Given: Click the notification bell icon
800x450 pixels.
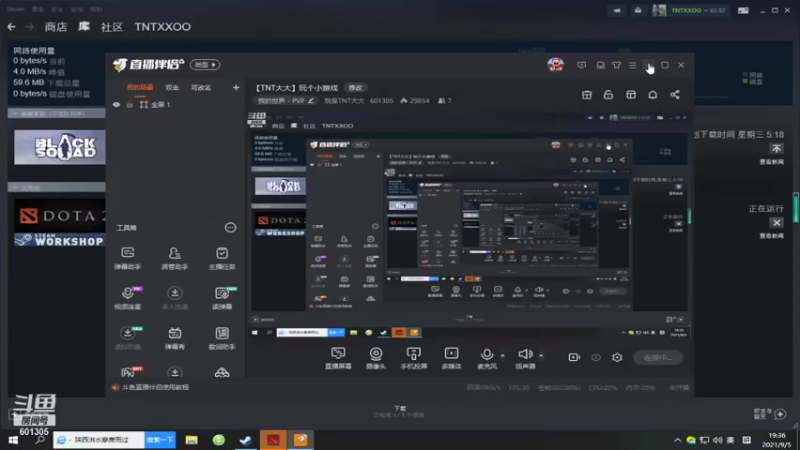Looking at the screenshot, I should point(653,95).
